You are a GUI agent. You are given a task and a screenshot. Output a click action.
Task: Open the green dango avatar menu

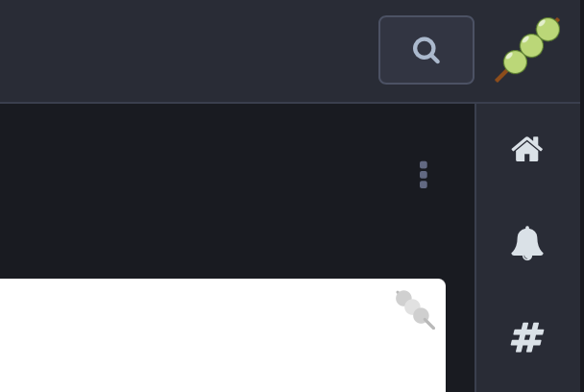pos(527,50)
